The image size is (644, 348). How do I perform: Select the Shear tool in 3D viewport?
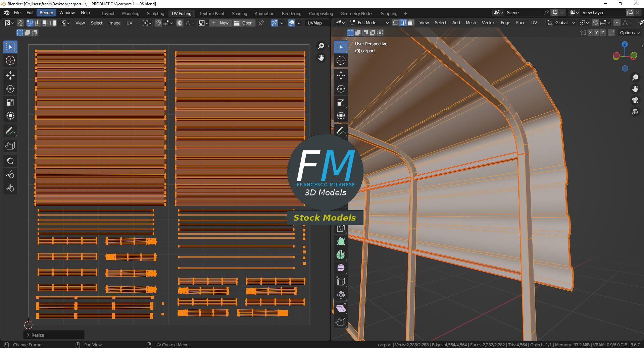point(341,308)
